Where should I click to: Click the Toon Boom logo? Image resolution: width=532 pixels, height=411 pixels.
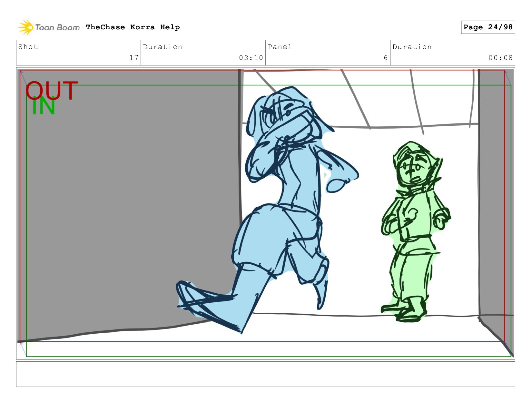(48, 27)
